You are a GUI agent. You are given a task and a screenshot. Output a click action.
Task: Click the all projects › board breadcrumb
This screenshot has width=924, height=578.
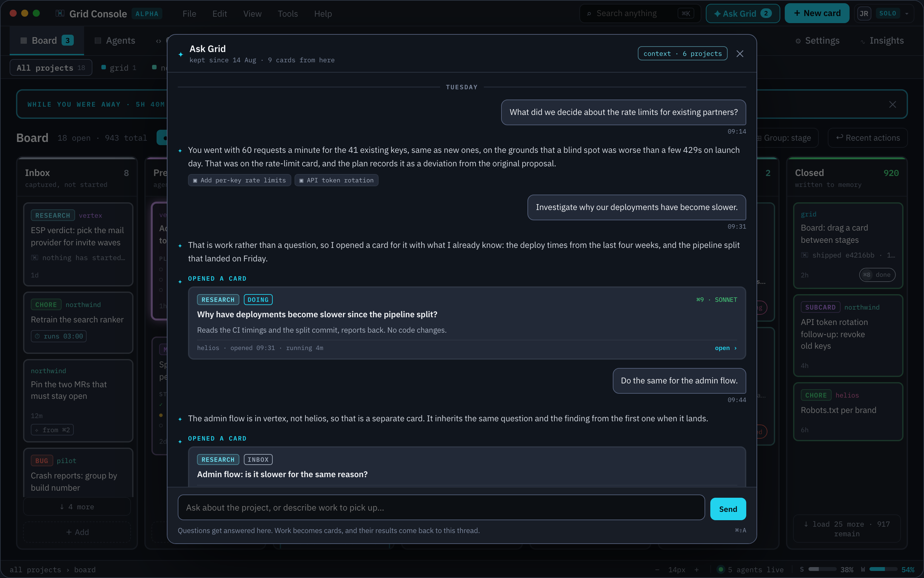pyautogui.click(x=53, y=570)
